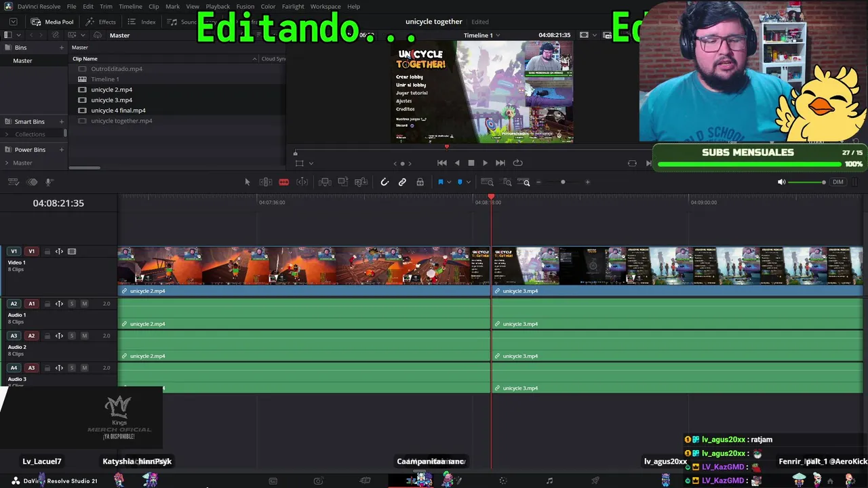Add a new bin with plus icon
The image size is (868, 488).
[x=62, y=47]
